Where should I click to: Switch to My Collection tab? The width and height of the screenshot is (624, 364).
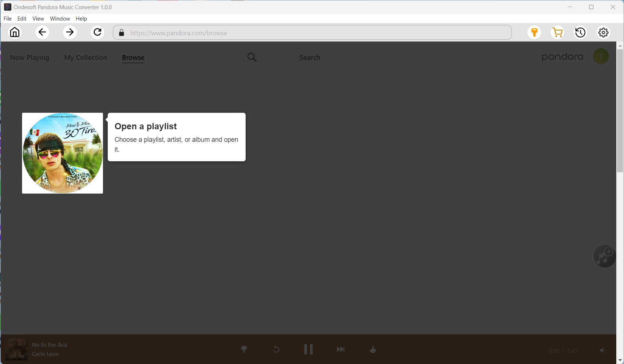(x=86, y=57)
